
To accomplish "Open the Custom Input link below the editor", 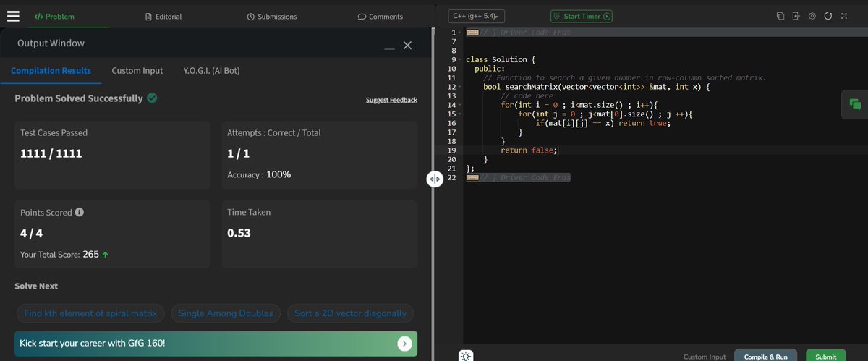I will (x=705, y=357).
